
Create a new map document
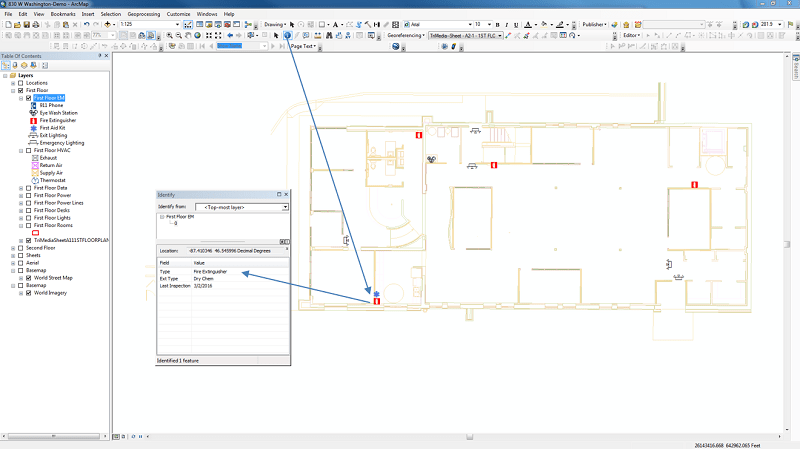tap(8, 24)
